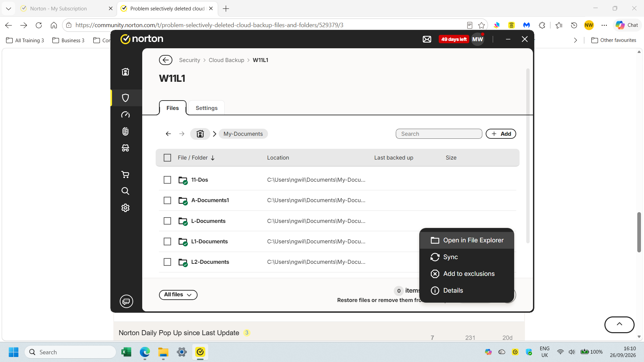Select Details in the context menu
Viewport: 644px width, 362px height.
467,291
